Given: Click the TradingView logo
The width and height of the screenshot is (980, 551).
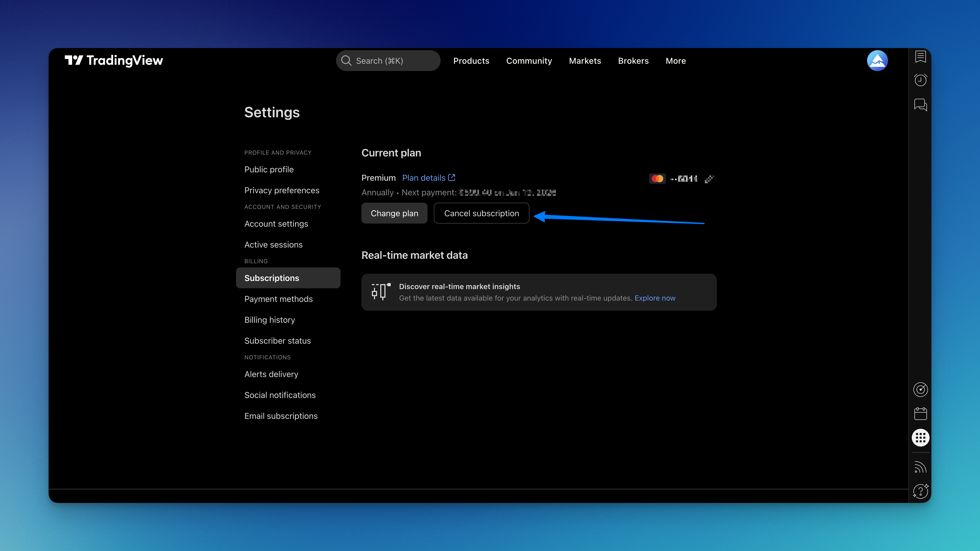Looking at the screenshot, I should 114,61.
